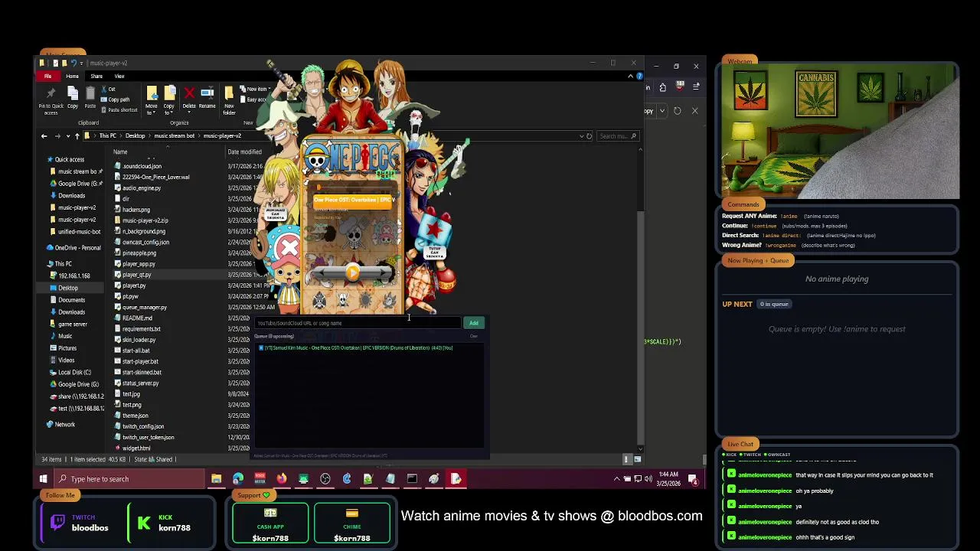Open the New item dropdown
Viewport: 980px width, 551px height.
pyautogui.click(x=253, y=89)
